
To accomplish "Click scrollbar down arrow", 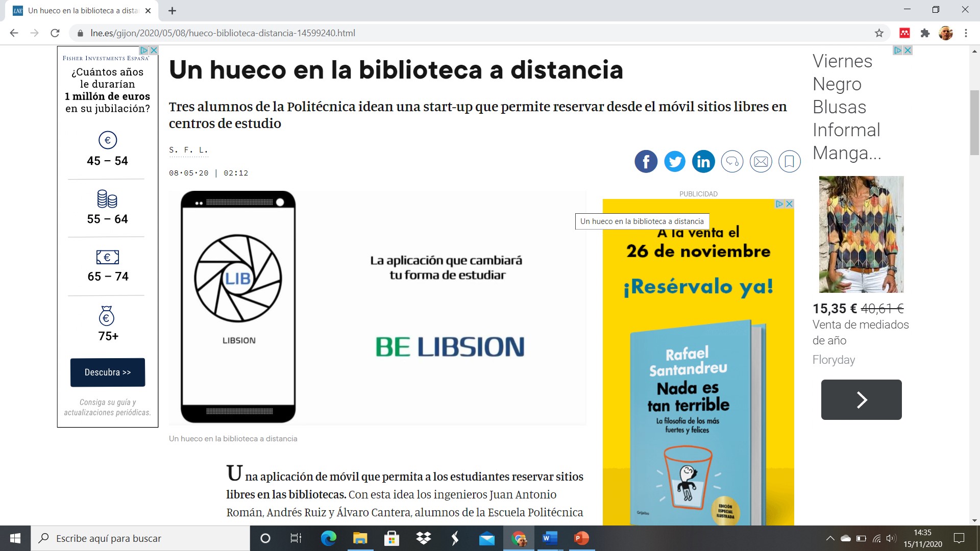I will (x=974, y=521).
